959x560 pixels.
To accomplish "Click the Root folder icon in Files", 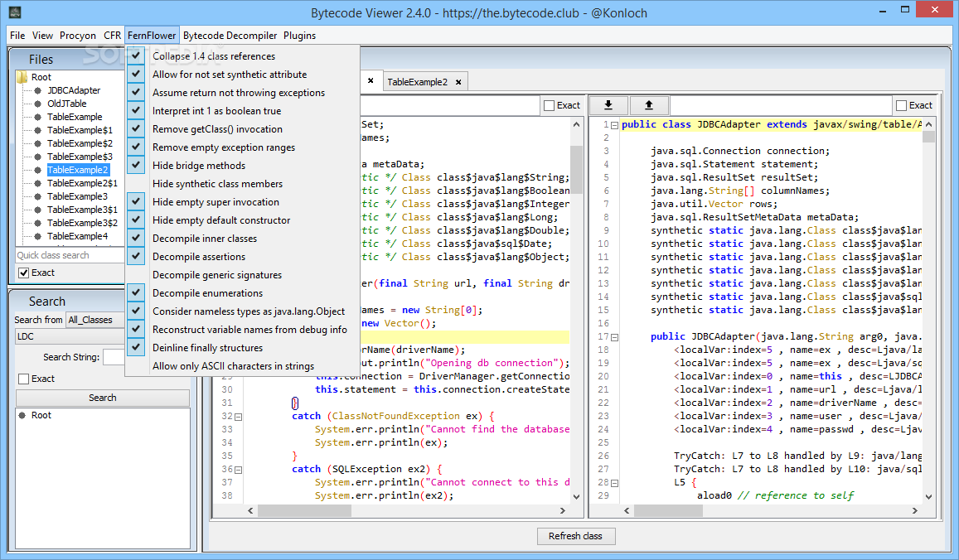I will pyautogui.click(x=22, y=77).
